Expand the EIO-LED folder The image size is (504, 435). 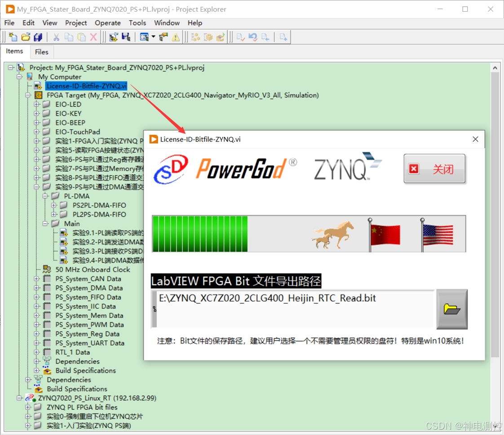point(37,104)
